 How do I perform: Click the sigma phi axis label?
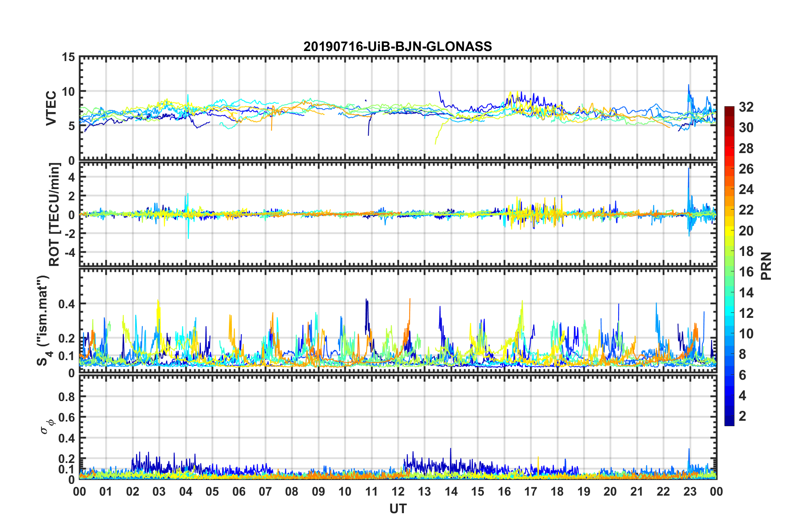(x=48, y=427)
